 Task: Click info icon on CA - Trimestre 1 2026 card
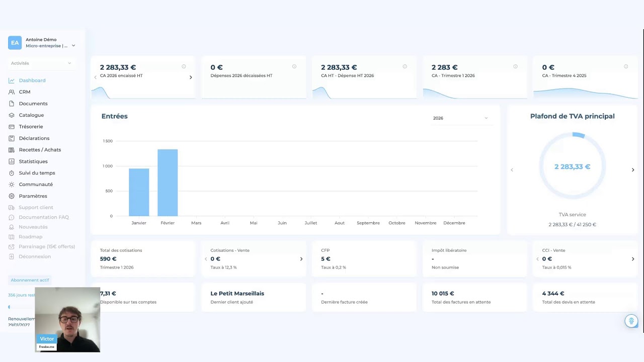[x=515, y=66]
